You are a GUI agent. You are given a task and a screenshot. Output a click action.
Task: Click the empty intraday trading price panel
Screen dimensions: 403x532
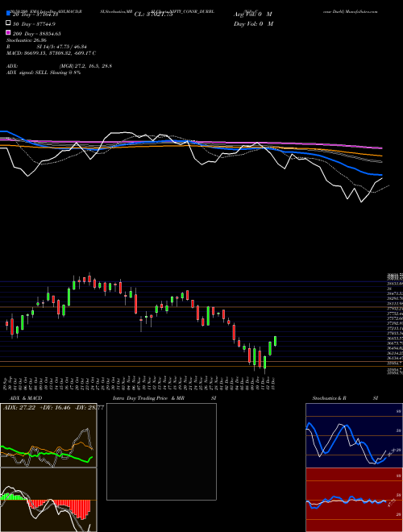pyautogui.click(x=161, y=451)
